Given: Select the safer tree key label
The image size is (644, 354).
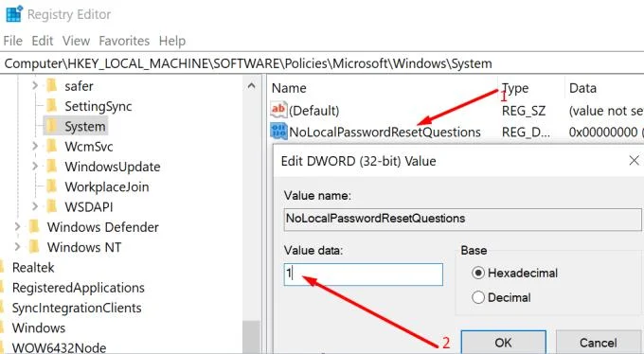Looking at the screenshot, I should click(79, 86).
